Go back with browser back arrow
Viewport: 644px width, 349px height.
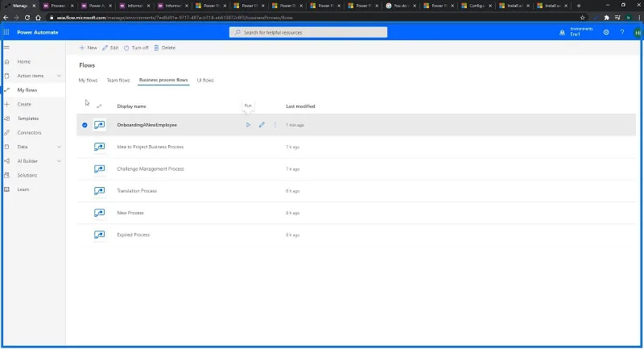(x=6, y=18)
